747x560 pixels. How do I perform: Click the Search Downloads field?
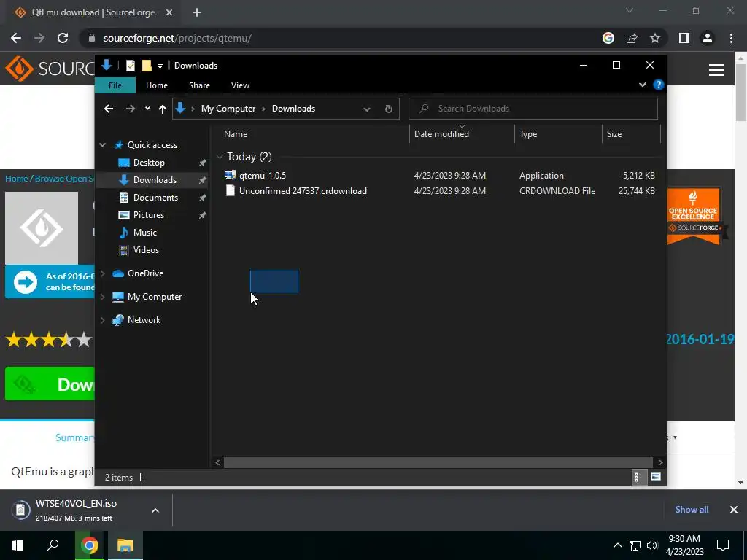point(533,109)
